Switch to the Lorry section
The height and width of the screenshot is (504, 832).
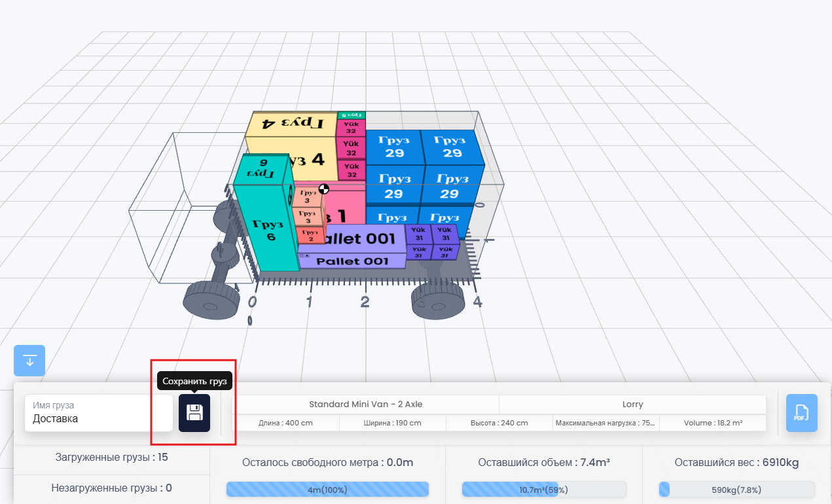[632, 404]
